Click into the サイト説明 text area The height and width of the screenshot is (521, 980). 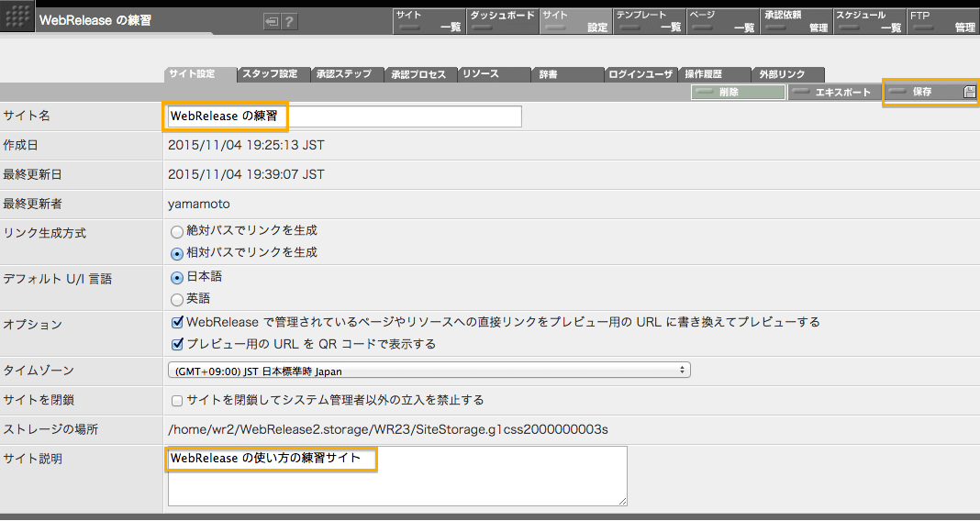point(397,476)
